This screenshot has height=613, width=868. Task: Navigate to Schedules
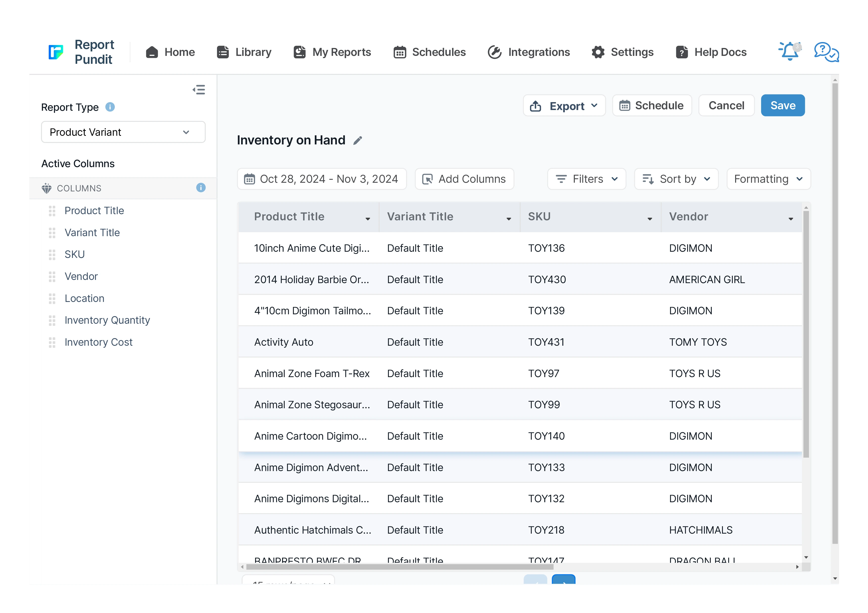coord(430,52)
